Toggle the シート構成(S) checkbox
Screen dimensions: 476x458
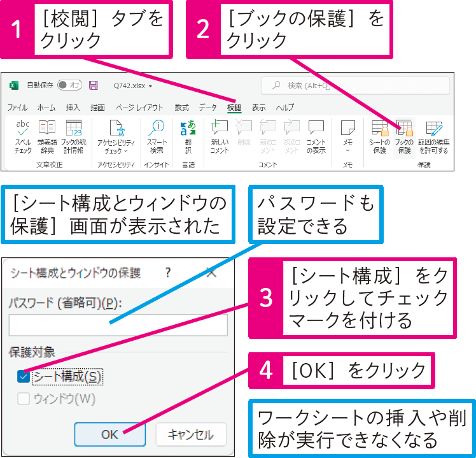[x=23, y=376]
